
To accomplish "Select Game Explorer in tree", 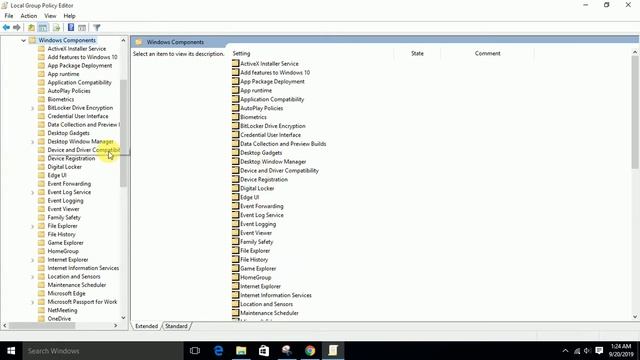I will (x=65, y=243).
